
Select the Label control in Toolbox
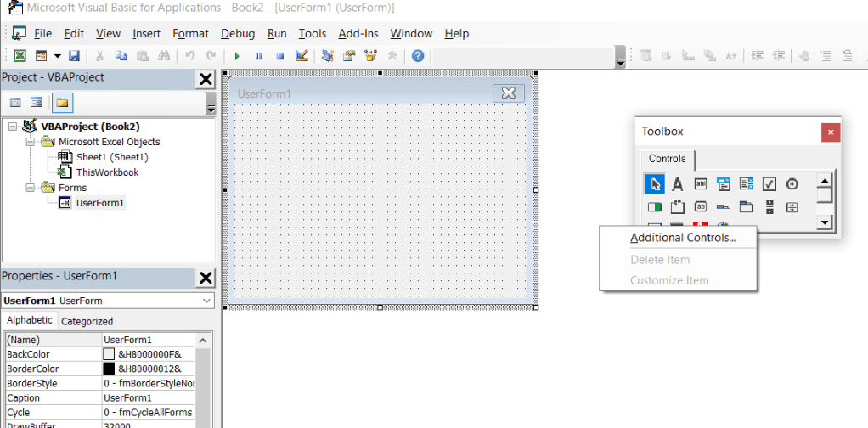click(x=677, y=183)
